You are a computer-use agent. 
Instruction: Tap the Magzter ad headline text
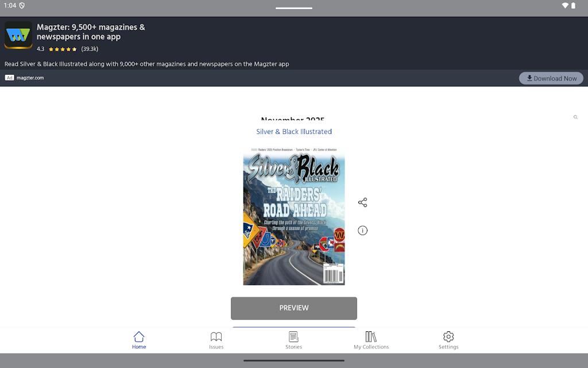[91, 32]
